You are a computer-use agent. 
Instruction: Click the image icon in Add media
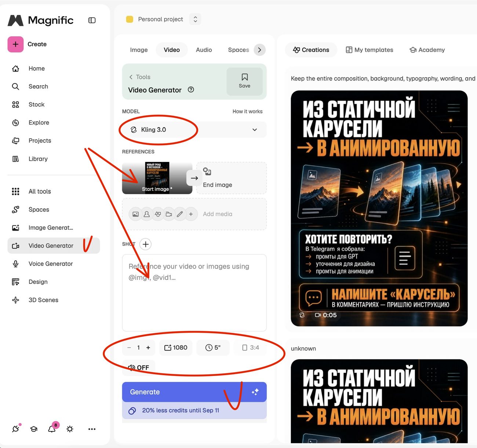pyautogui.click(x=135, y=214)
